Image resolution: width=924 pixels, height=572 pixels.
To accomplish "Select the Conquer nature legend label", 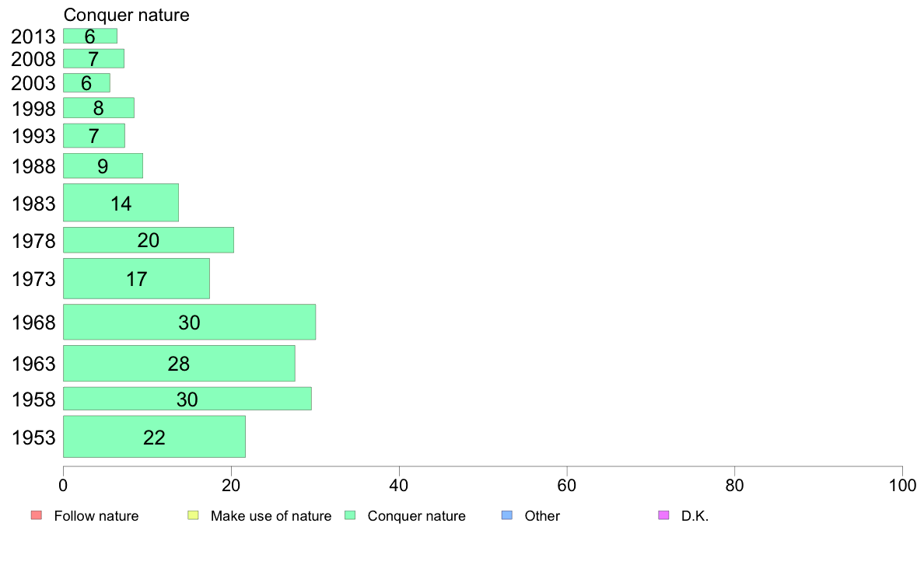I will point(417,516).
